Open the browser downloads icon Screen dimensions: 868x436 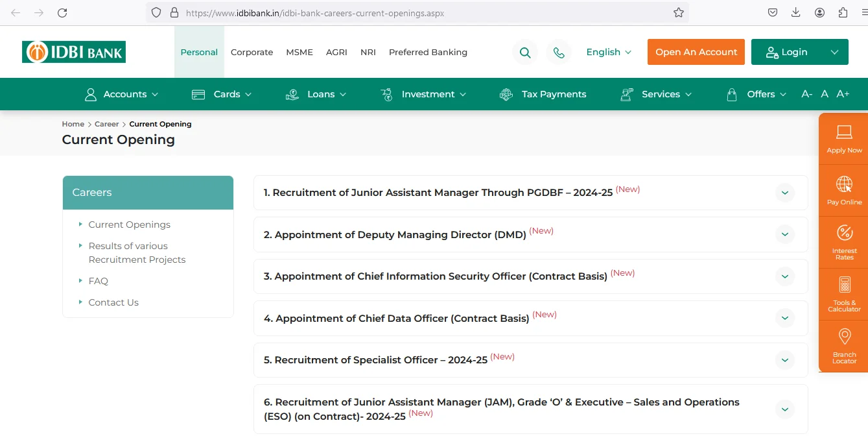pyautogui.click(x=796, y=12)
